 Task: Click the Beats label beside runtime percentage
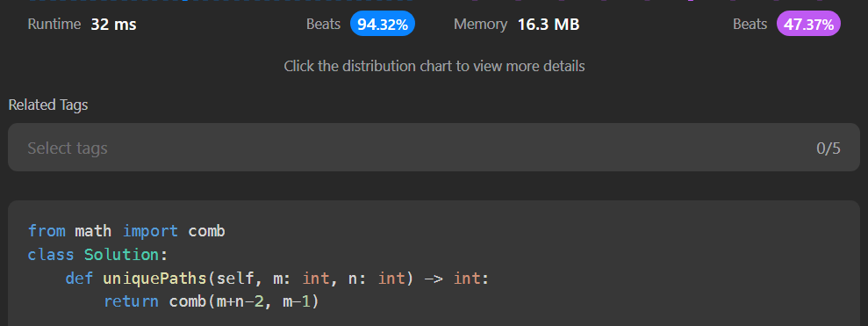click(x=323, y=25)
